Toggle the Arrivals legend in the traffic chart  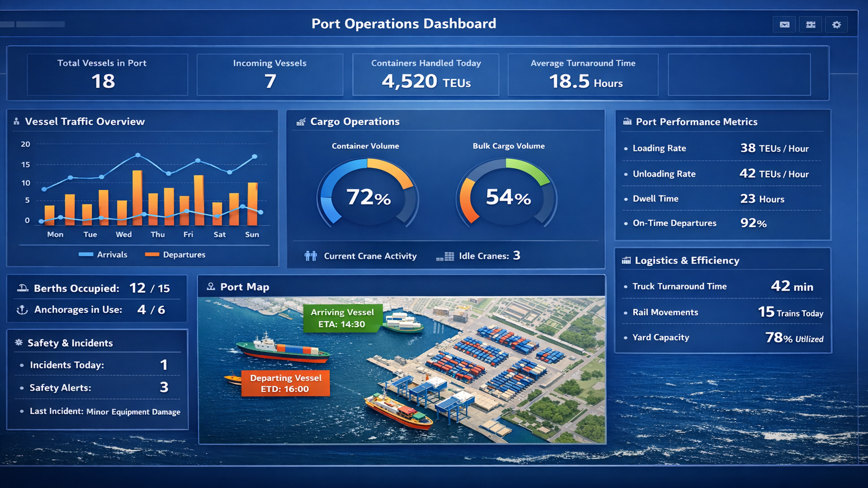point(104,254)
